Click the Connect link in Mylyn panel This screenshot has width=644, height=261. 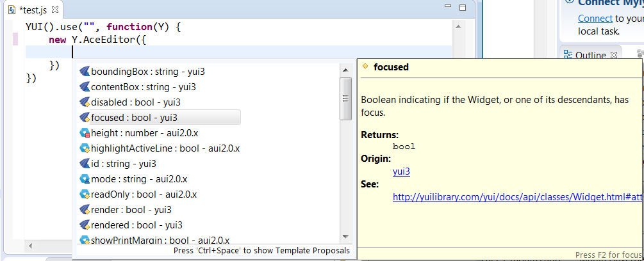(595, 19)
